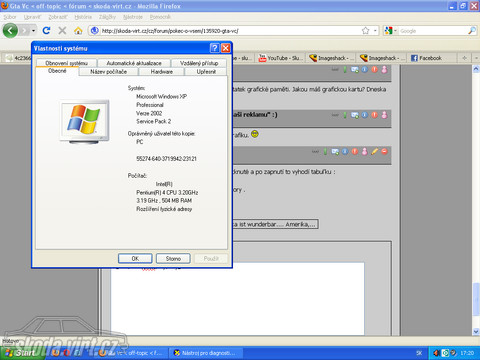Click the Google search box

click(x=433, y=31)
